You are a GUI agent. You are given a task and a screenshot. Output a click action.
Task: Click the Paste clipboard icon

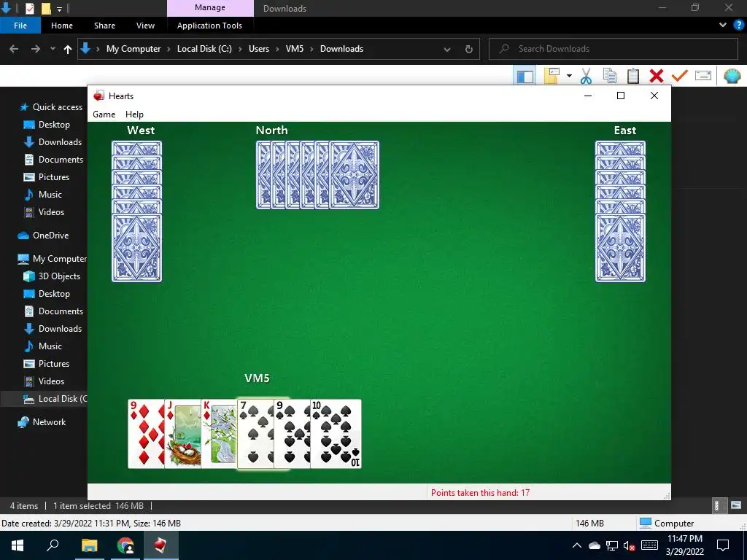(632, 76)
